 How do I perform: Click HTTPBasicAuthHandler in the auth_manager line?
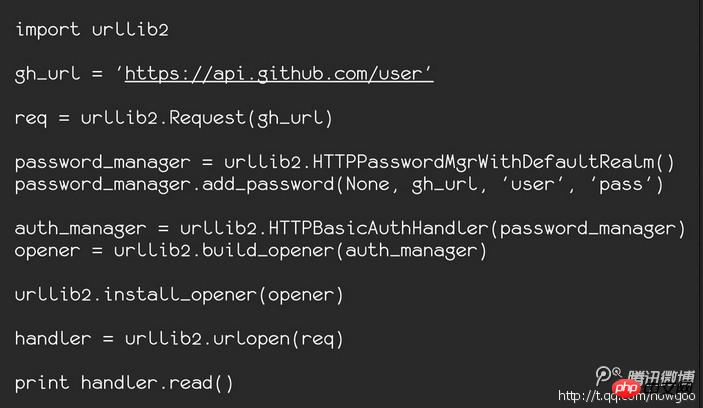coord(378,228)
